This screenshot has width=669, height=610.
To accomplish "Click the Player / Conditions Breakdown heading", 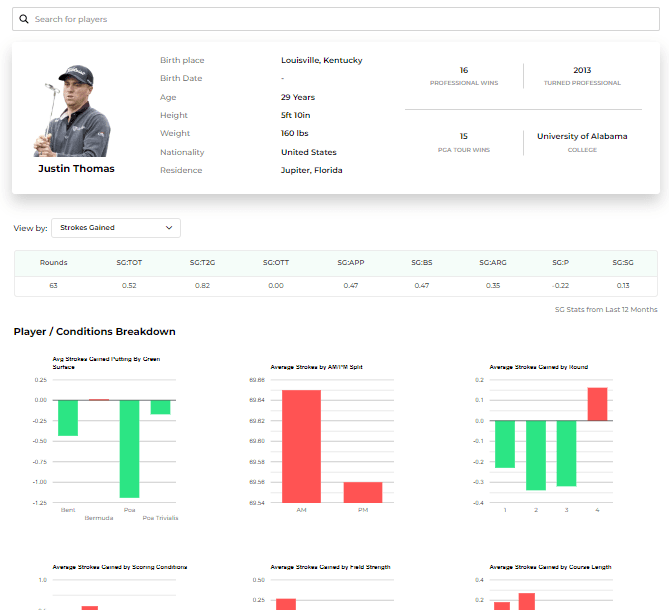I will (x=95, y=331).
